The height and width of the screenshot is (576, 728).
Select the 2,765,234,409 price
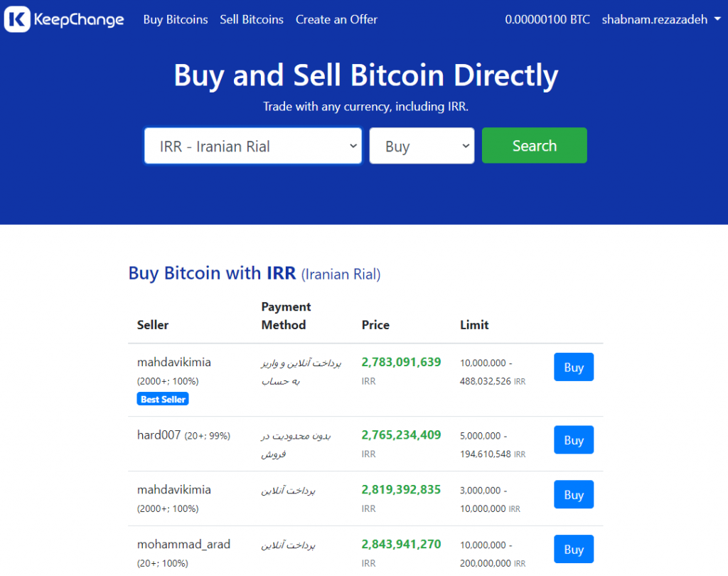pyautogui.click(x=401, y=435)
